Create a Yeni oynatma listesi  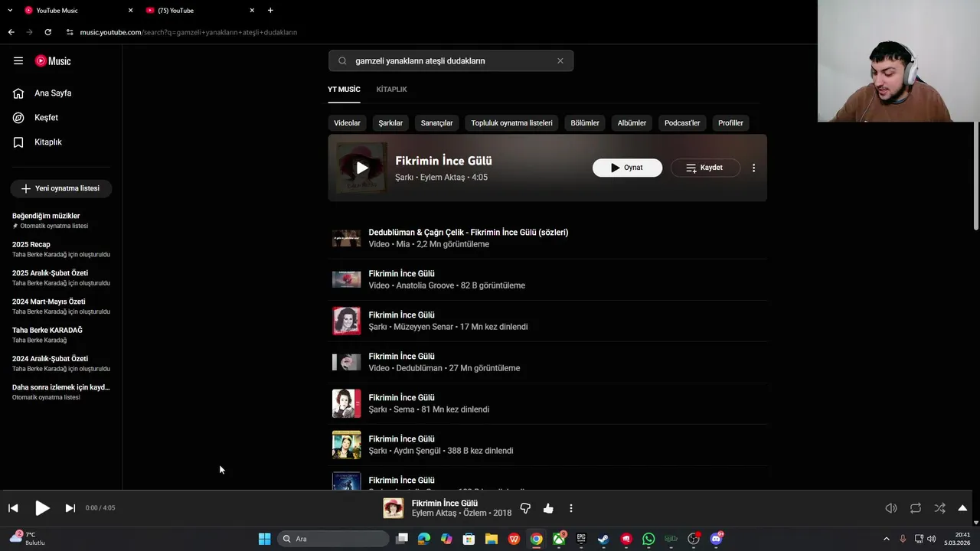click(x=61, y=188)
